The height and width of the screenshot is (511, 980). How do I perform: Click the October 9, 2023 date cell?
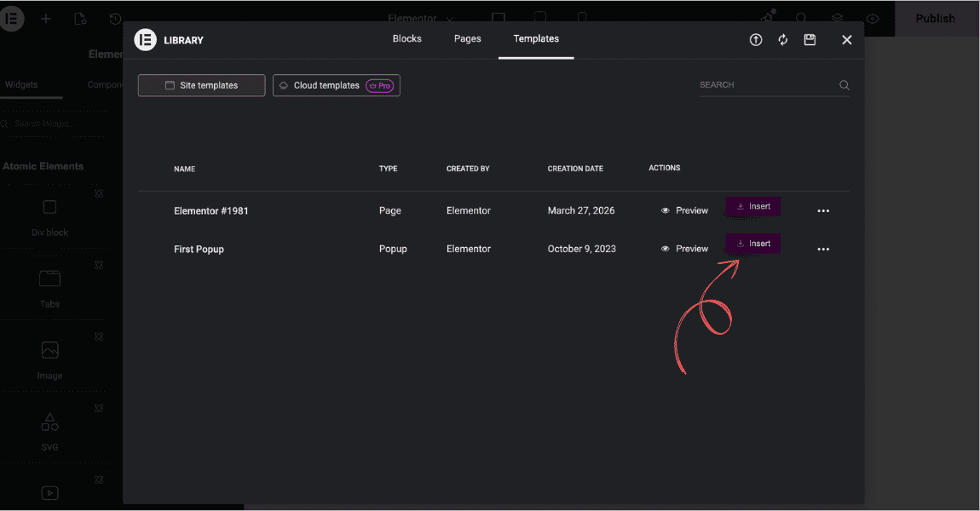click(x=582, y=249)
